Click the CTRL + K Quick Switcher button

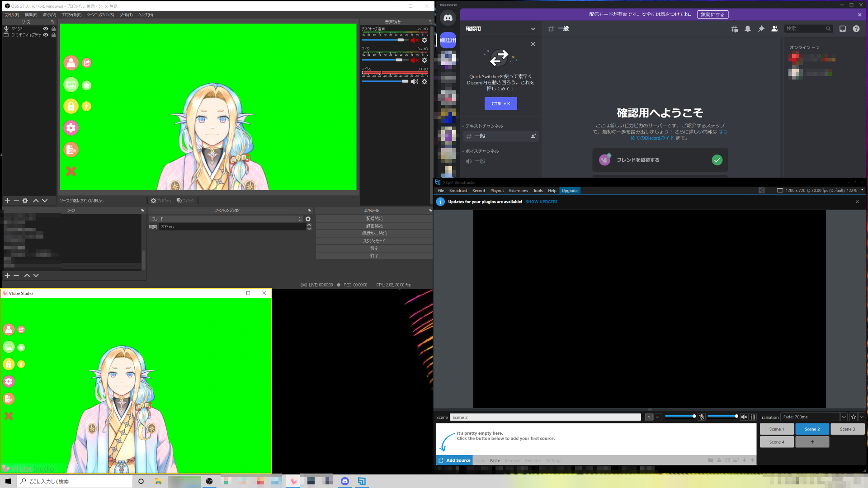[501, 104]
